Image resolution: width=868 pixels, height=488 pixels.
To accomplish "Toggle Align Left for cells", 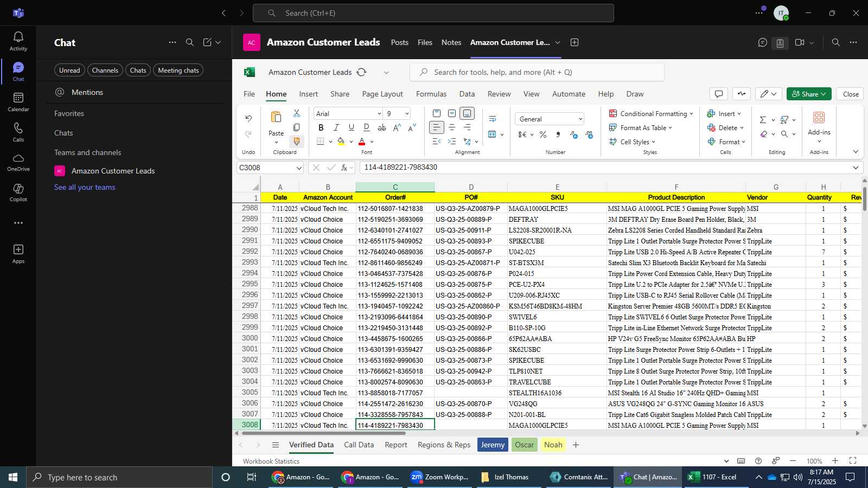I will click(x=437, y=127).
